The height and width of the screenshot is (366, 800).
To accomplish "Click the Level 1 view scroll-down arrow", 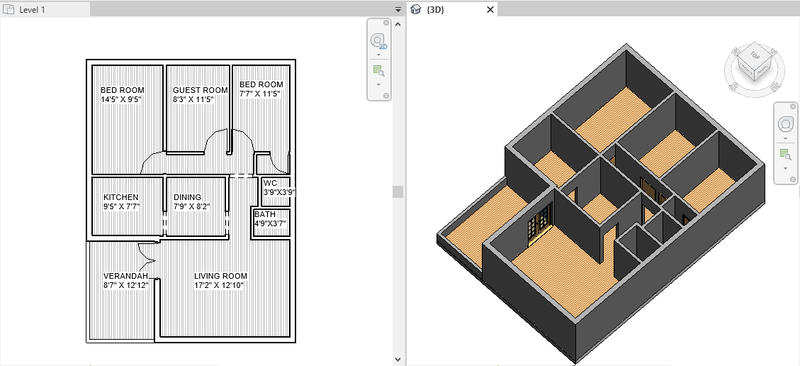I will coord(398,360).
